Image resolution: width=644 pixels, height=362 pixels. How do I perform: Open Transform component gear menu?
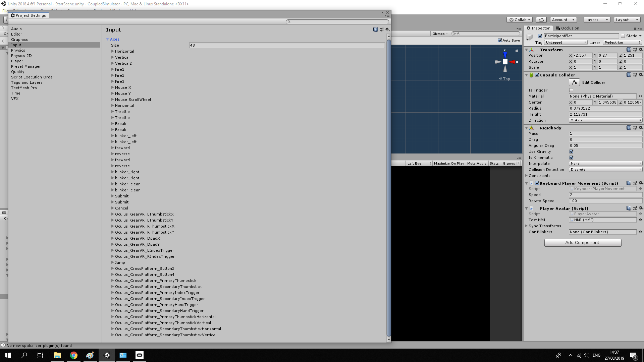coord(641,50)
